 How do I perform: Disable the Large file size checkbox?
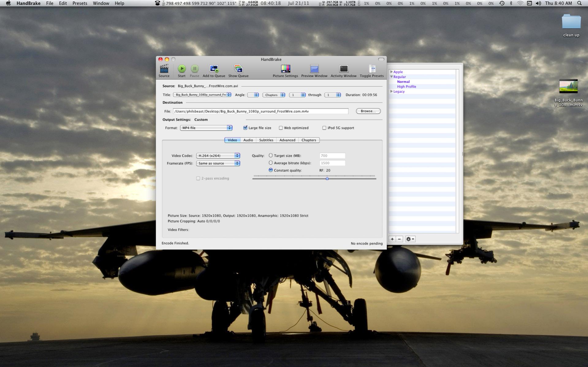[245, 128]
